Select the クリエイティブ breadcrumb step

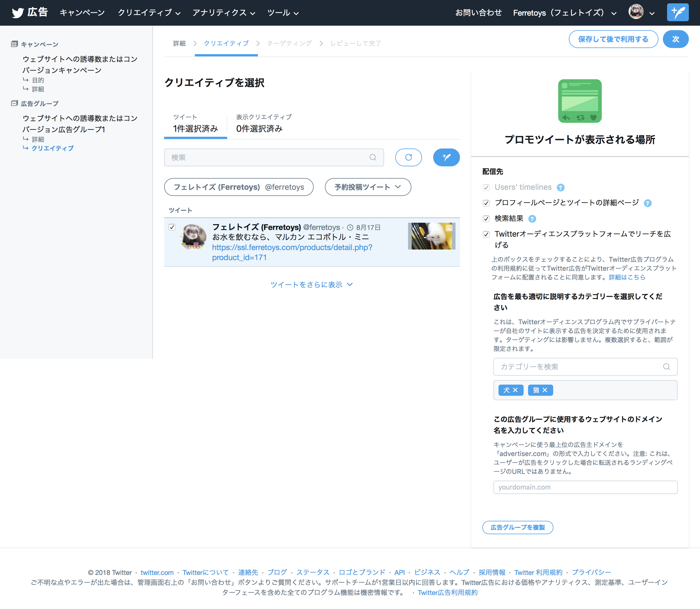[226, 44]
